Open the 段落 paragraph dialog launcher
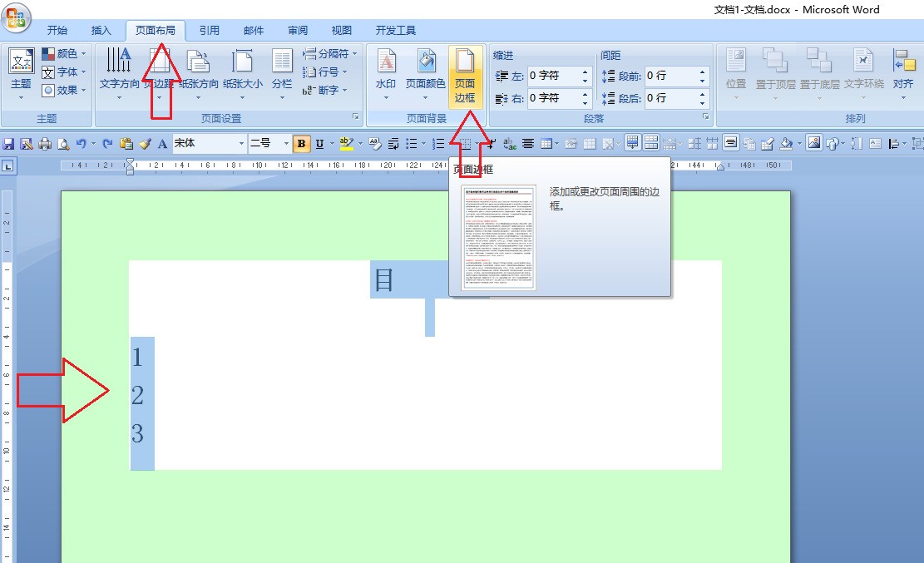The image size is (924, 563). (705, 116)
